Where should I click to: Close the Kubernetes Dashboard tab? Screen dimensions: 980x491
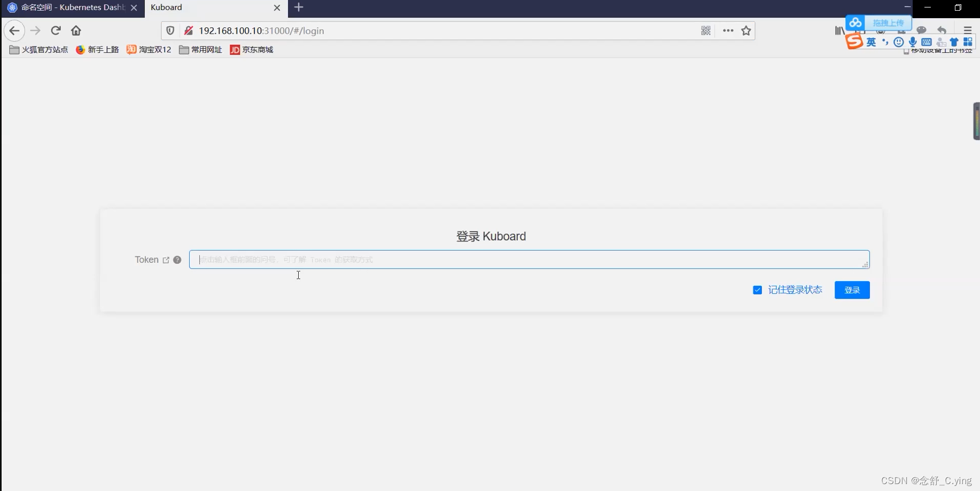click(x=134, y=8)
